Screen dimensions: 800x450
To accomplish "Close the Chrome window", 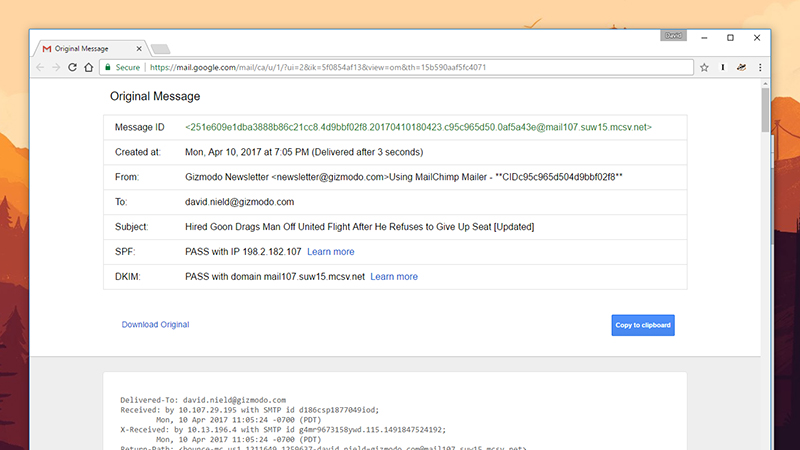I will [757, 38].
